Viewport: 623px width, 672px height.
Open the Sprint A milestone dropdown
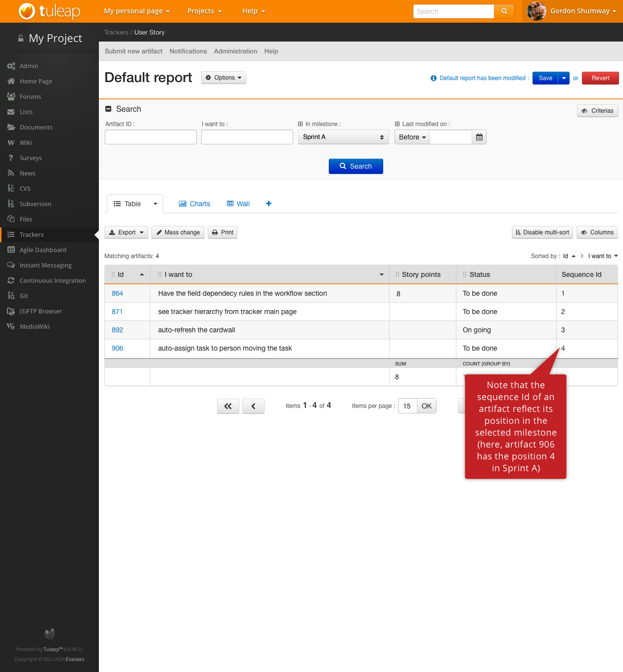343,137
